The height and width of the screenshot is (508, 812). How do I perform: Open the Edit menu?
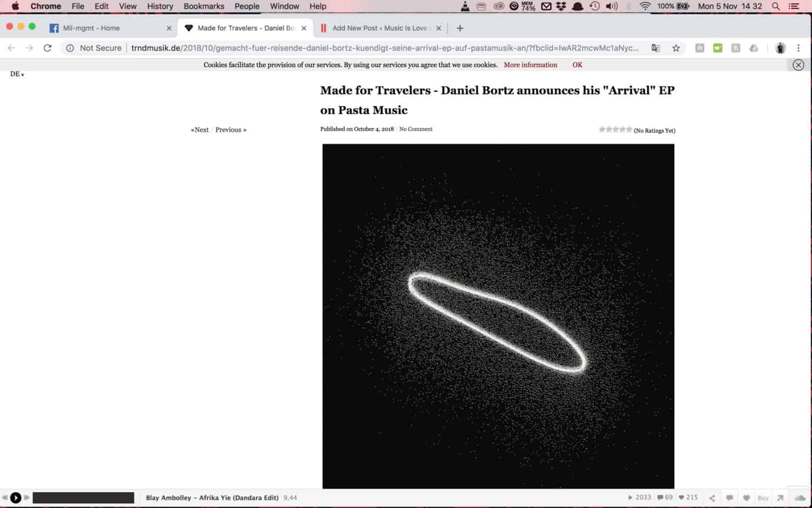[x=101, y=6]
